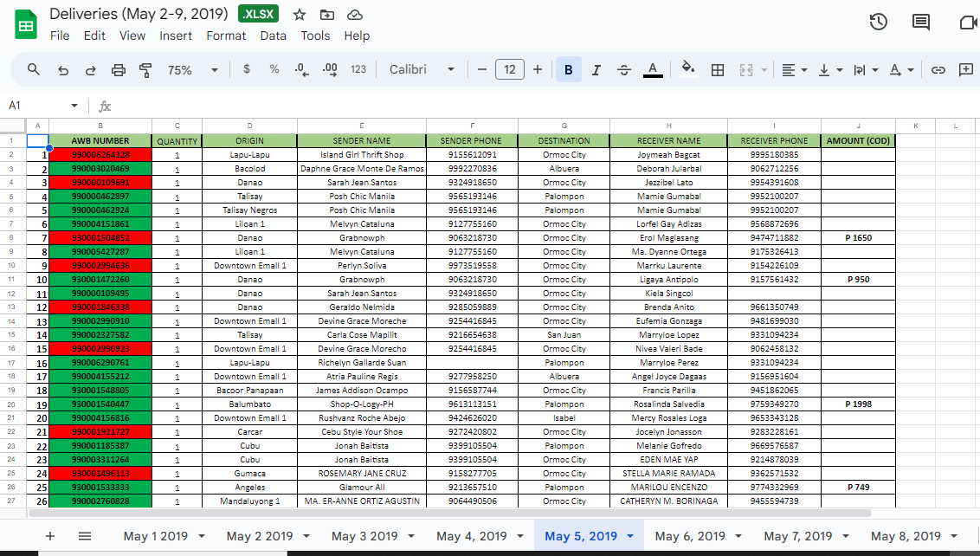Switch to May 3 2019 sheet tab

(x=364, y=536)
